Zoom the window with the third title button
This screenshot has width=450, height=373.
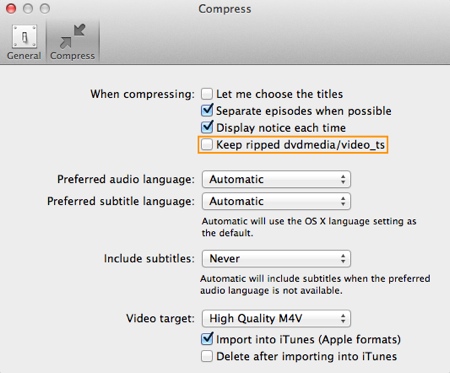coord(45,8)
